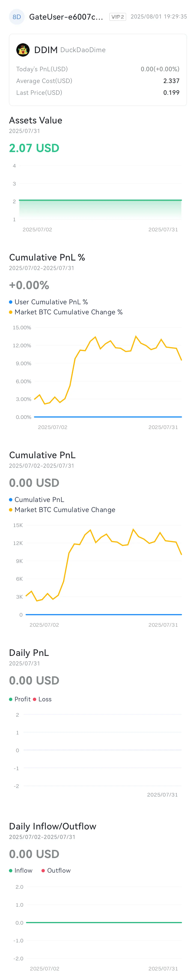Viewport: 196px width, 980px height.
Task: Click the Average Cost value 2.337
Action: [x=171, y=81]
